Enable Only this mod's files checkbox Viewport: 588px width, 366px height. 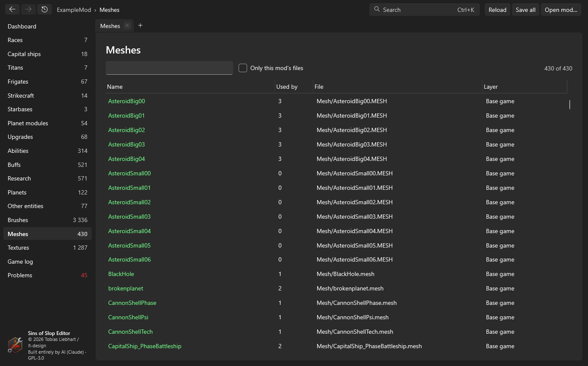pyautogui.click(x=243, y=68)
